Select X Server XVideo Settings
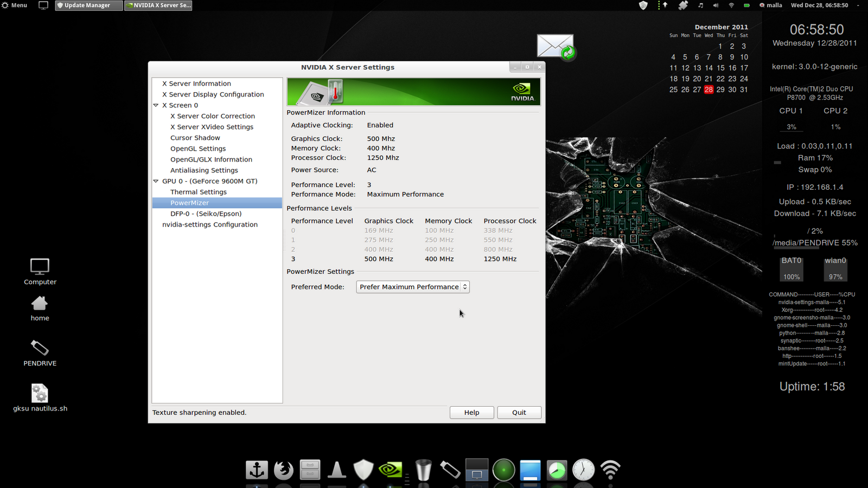 pyautogui.click(x=212, y=127)
